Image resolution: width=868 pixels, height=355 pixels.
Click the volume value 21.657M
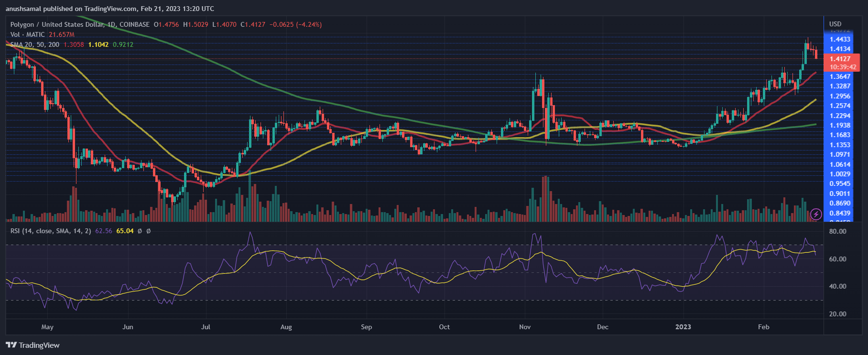coord(62,35)
